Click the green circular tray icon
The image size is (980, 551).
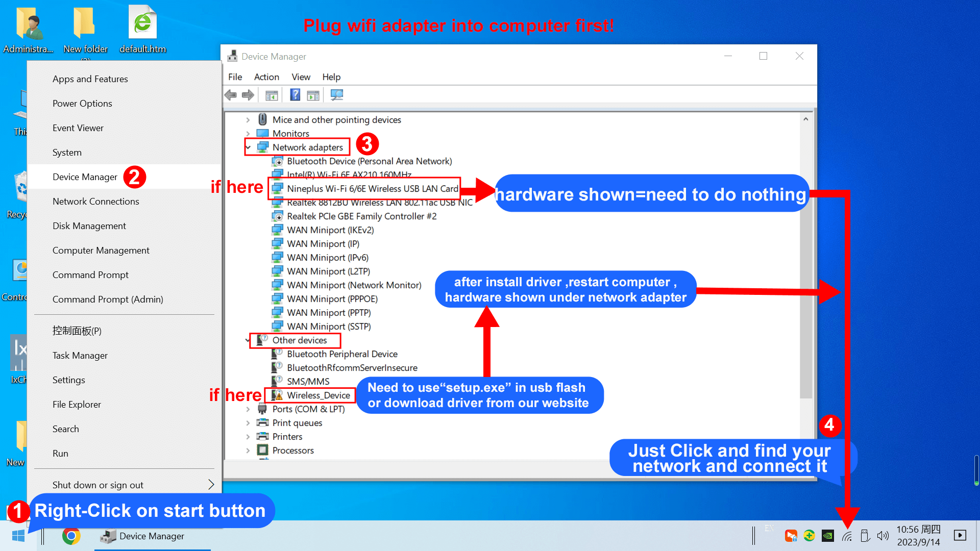(x=809, y=536)
